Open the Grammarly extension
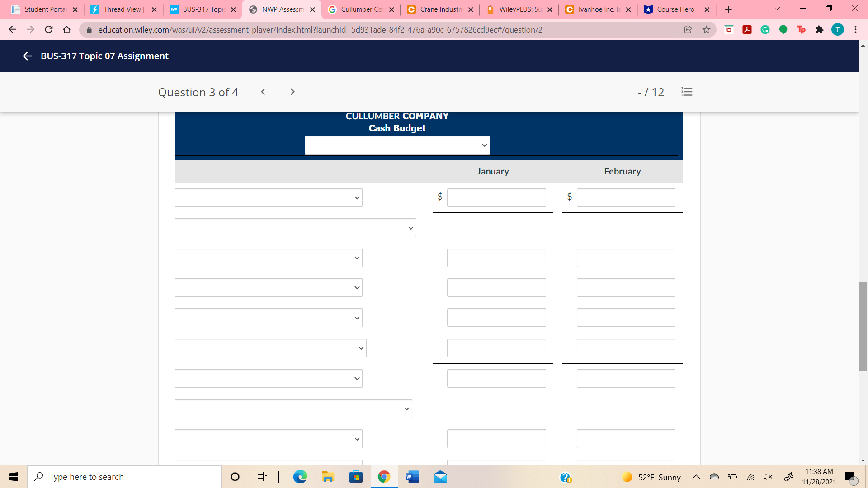 point(765,29)
